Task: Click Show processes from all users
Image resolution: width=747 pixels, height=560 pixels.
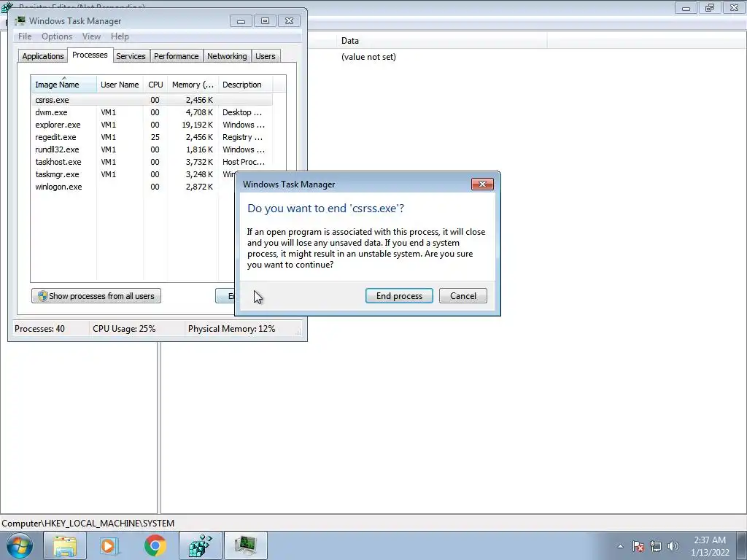Action: [x=96, y=296]
